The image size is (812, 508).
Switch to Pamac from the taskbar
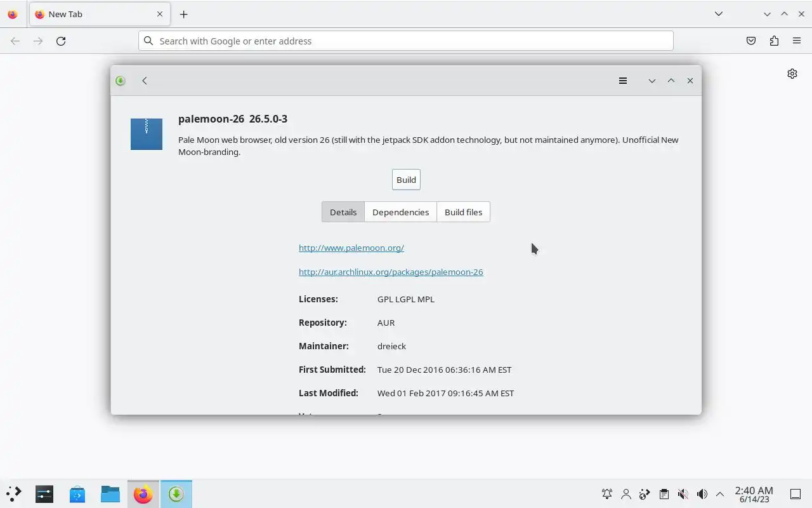[176, 494]
